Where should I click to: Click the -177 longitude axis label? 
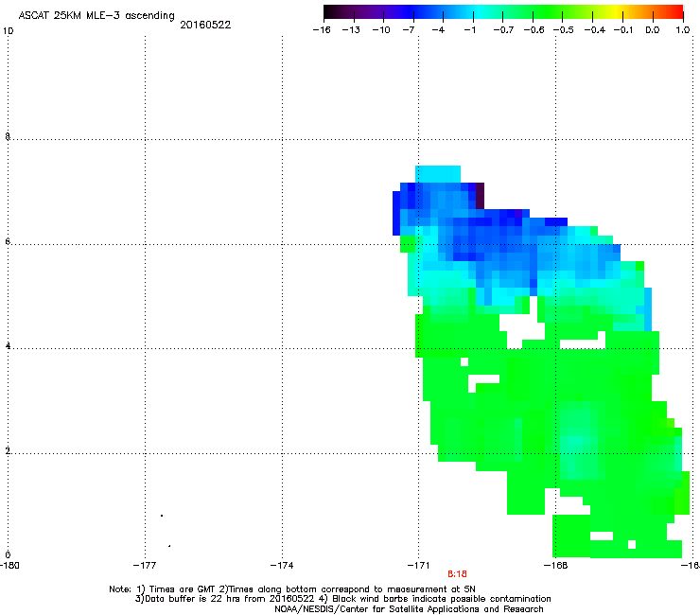(x=145, y=566)
